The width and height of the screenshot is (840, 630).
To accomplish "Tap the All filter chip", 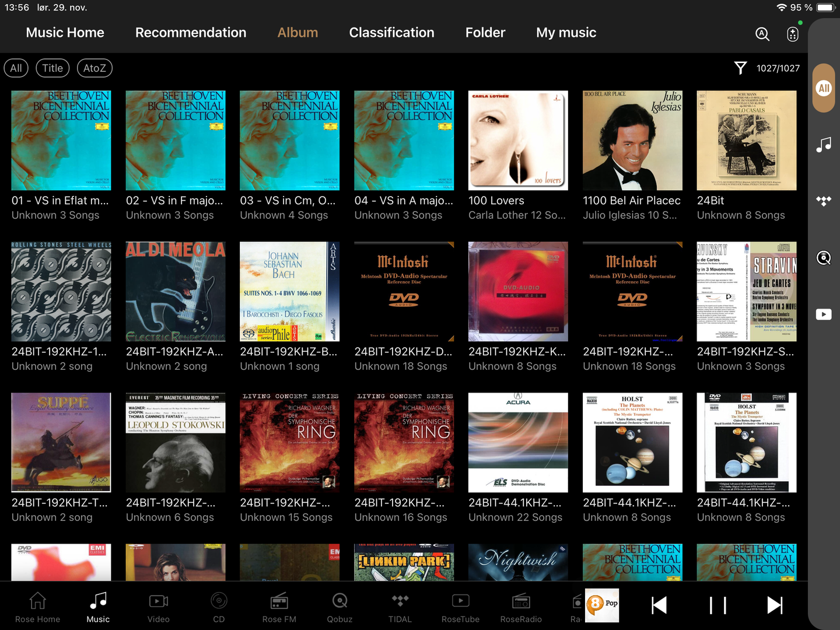I will (x=16, y=68).
